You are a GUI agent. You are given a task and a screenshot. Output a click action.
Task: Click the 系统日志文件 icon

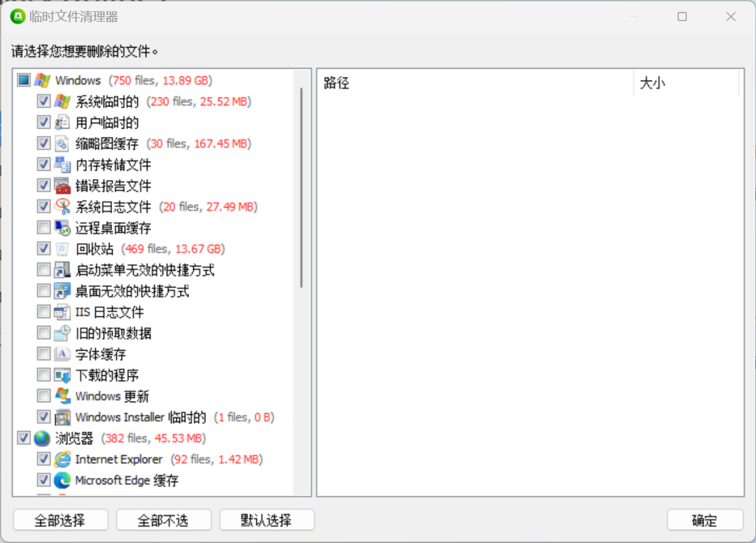coord(62,206)
